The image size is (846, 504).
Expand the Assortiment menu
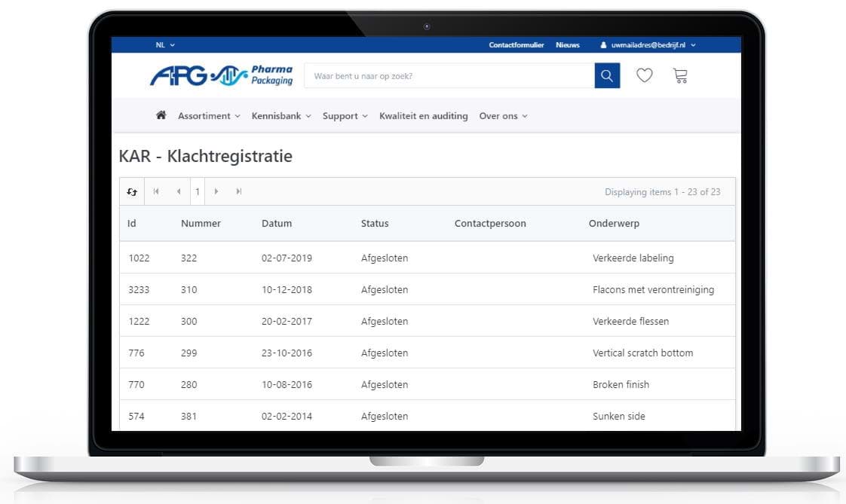click(x=209, y=116)
